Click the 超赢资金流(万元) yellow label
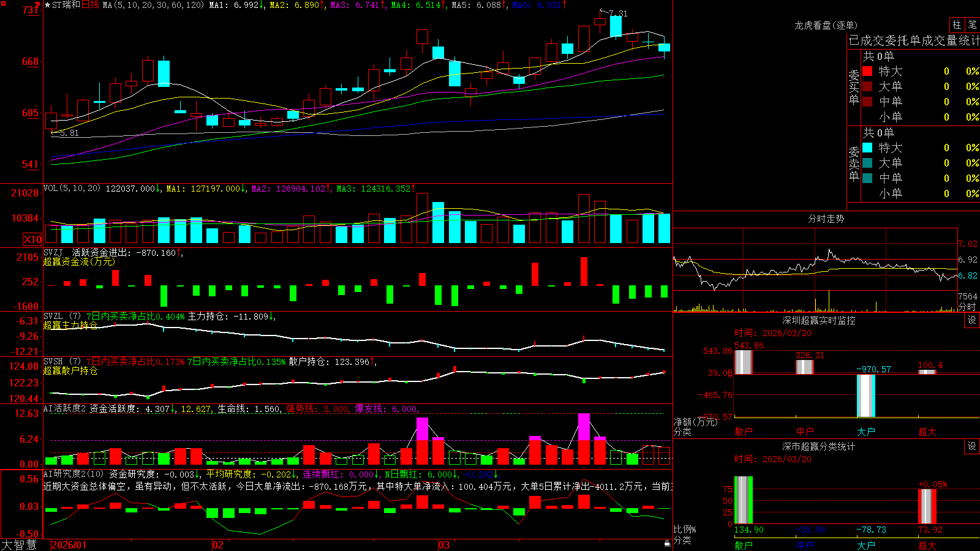Viewport: 980px width, 551px height. 79,261
